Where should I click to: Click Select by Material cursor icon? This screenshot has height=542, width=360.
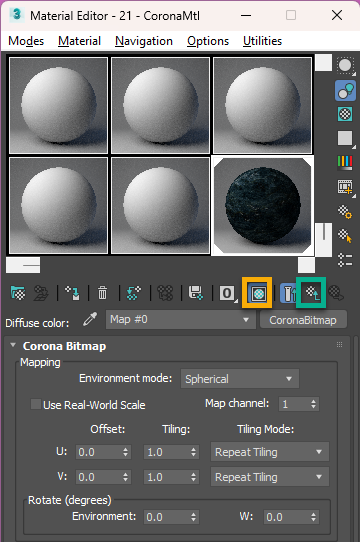[345, 236]
